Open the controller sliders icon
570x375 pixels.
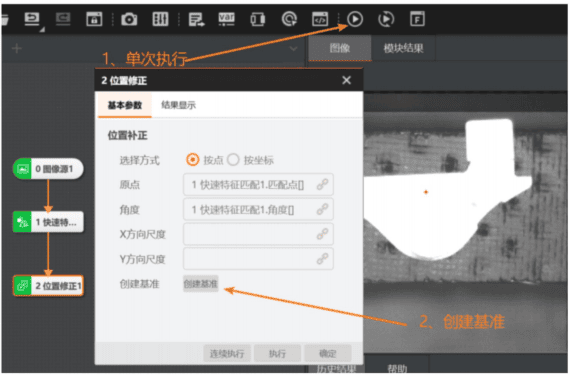click(160, 19)
